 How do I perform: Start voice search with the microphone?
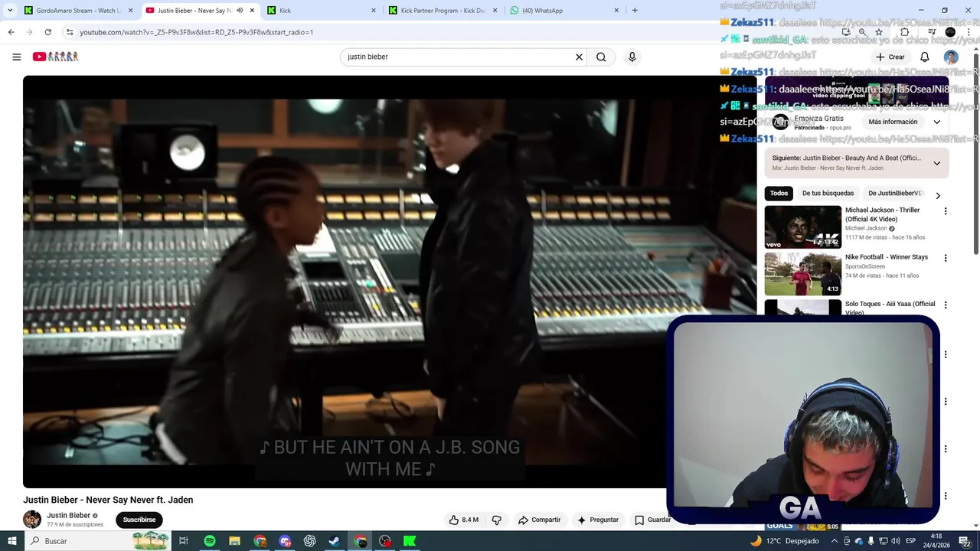(x=632, y=57)
